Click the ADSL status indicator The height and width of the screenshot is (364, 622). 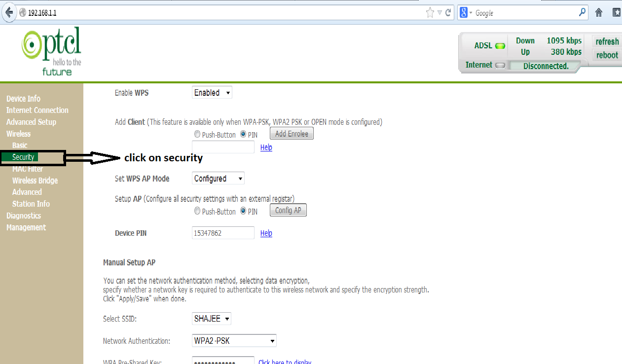pyautogui.click(x=500, y=45)
